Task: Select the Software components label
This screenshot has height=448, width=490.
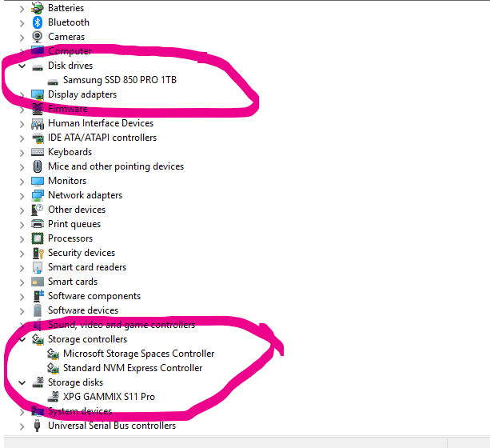Action: pos(94,296)
